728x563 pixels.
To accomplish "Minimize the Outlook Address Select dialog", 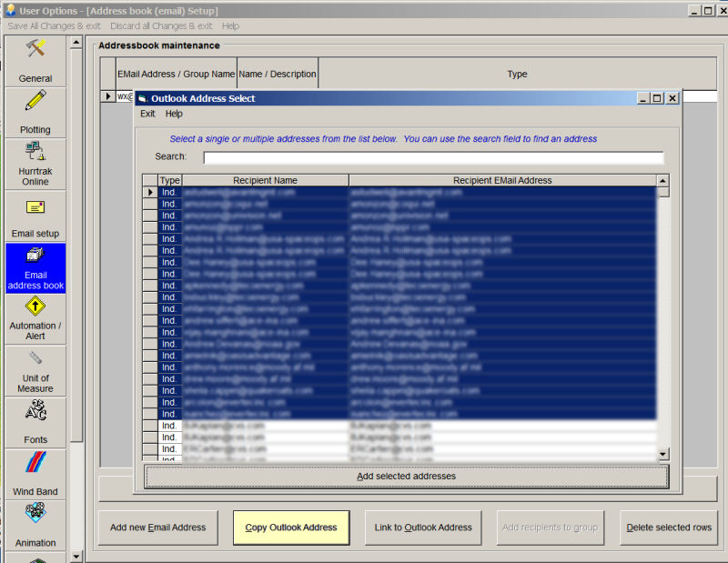I will click(643, 98).
